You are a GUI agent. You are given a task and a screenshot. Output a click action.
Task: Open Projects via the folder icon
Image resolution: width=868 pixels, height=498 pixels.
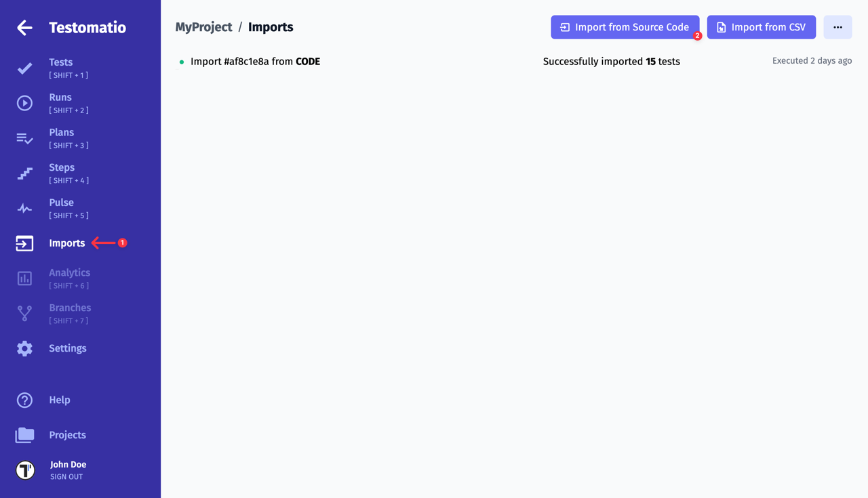coord(24,434)
